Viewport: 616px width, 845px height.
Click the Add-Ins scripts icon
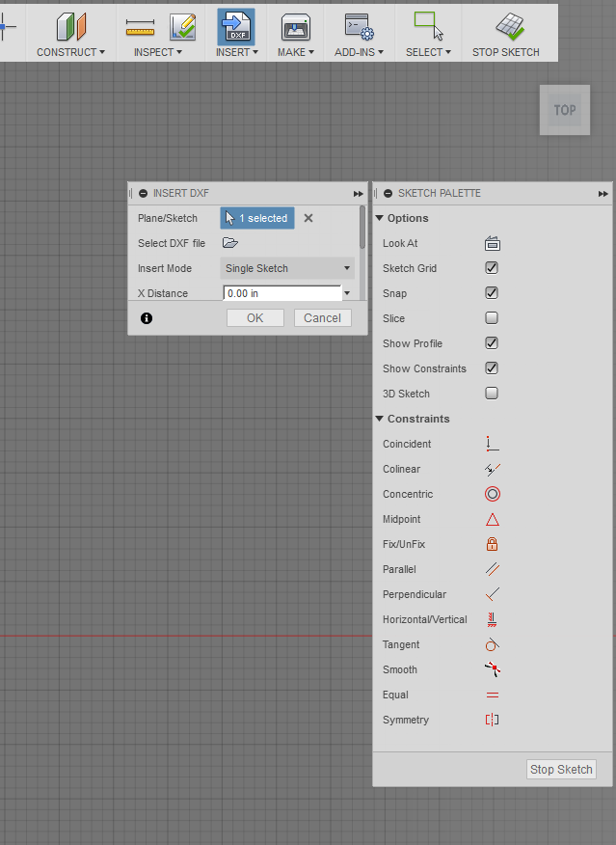pyautogui.click(x=360, y=27)
